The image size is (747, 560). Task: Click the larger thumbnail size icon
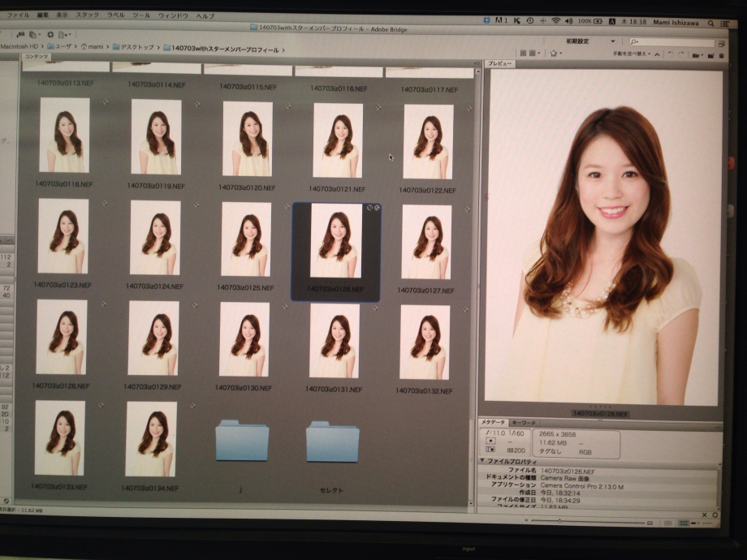pos(650,523)
